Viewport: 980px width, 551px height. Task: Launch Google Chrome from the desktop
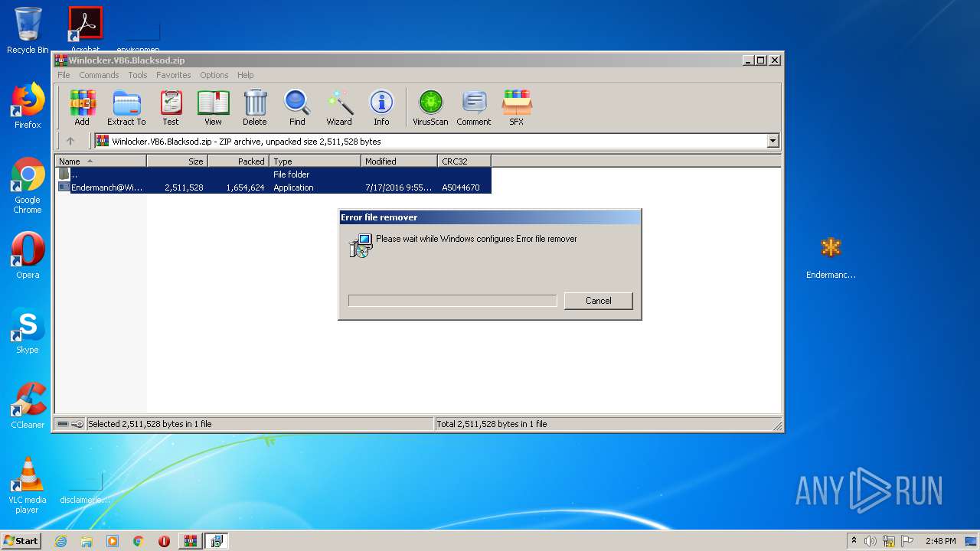pos(28,185)
